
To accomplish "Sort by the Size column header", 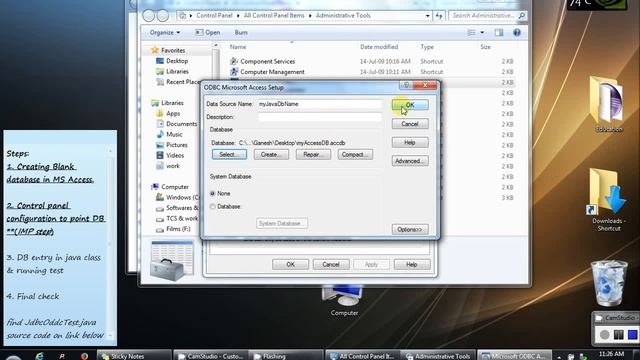I will [485, 47].
